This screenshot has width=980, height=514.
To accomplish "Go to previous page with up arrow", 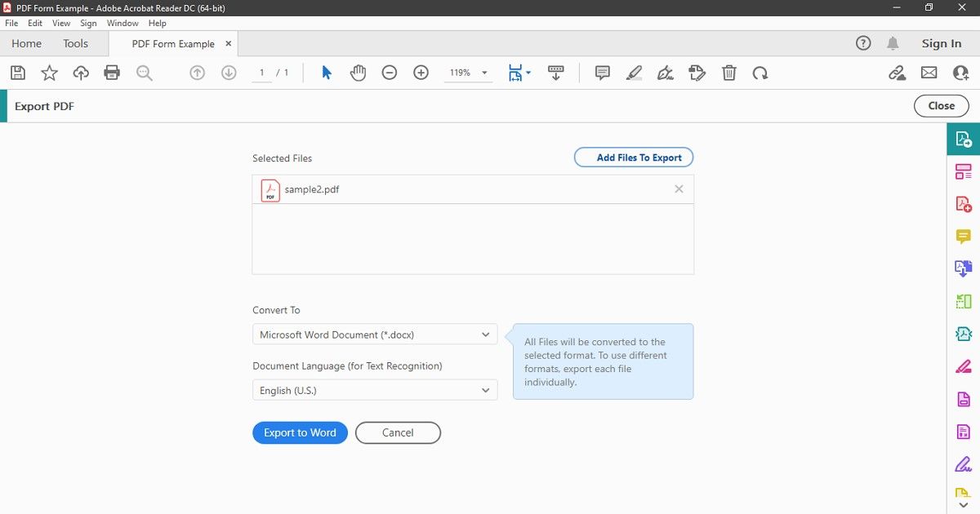I will tap(197, 73).
